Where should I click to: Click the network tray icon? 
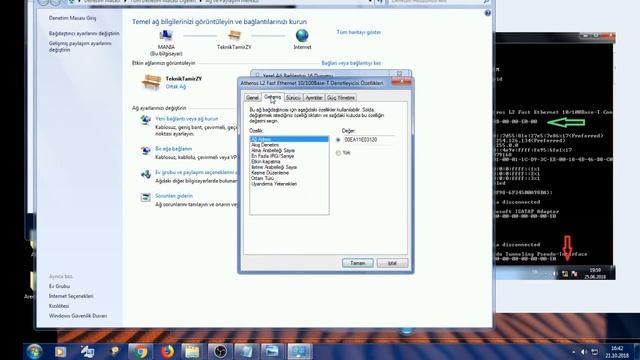[595, 352]
